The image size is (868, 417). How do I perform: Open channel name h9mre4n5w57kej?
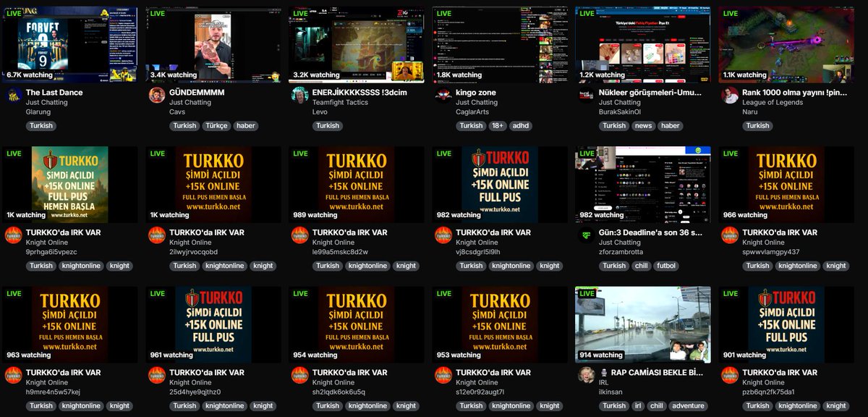53,392
